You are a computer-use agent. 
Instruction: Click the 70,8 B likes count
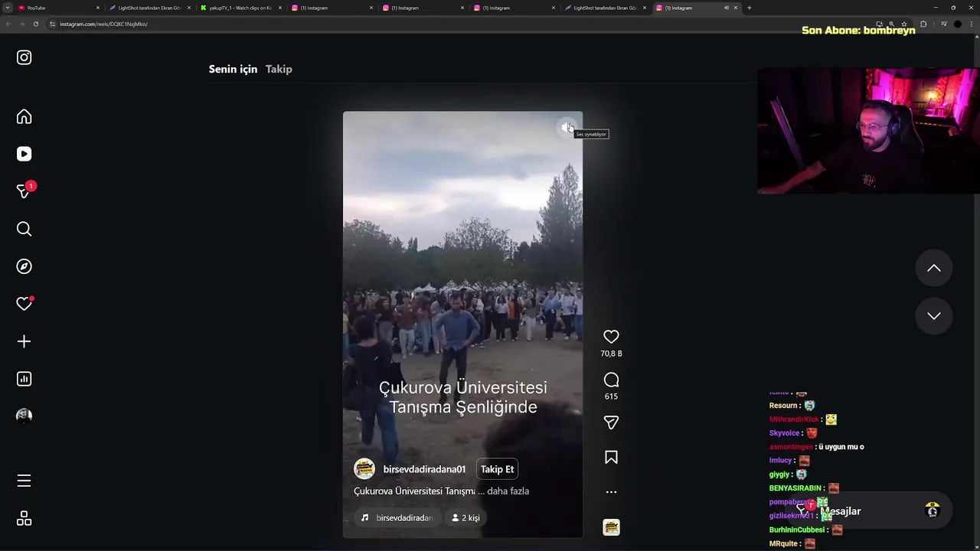(611, 354)
